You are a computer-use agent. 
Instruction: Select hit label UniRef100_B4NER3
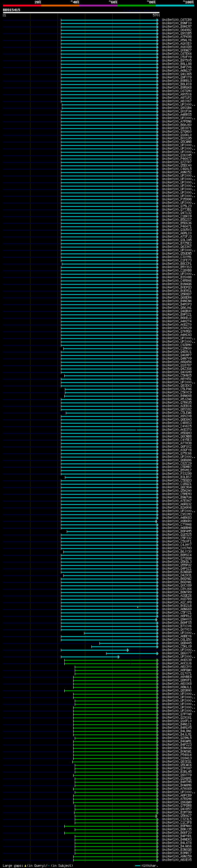coord(176,839)
